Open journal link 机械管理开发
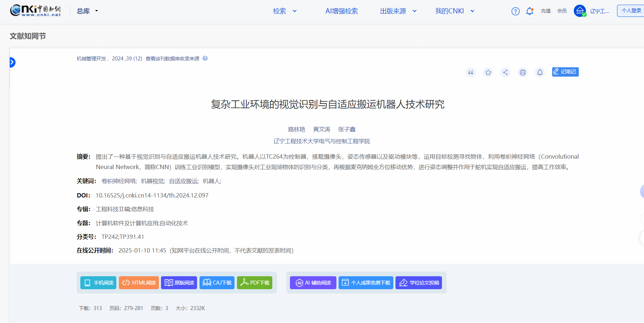 tap(91, 59)
